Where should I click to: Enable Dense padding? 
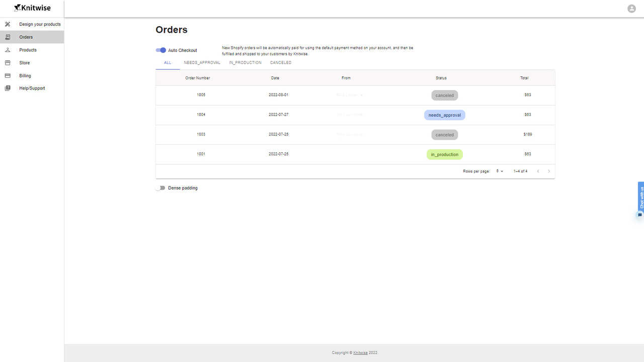[160, 188]
